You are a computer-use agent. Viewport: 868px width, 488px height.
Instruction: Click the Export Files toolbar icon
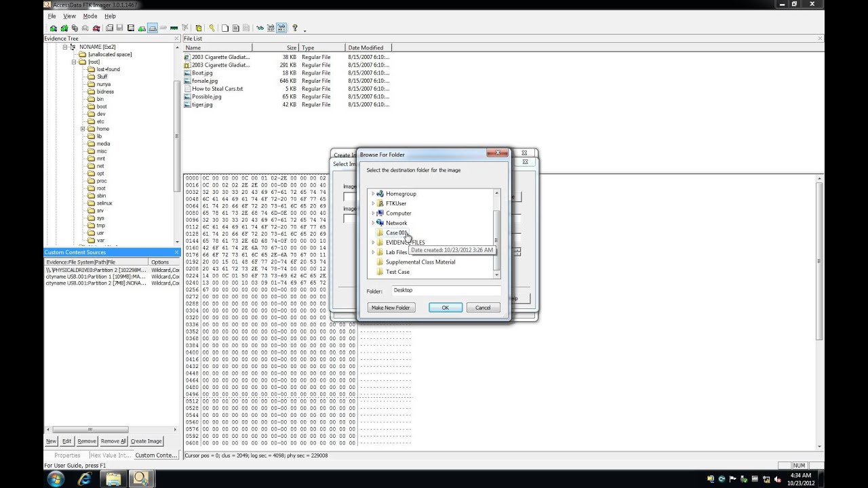pos(224,28)
